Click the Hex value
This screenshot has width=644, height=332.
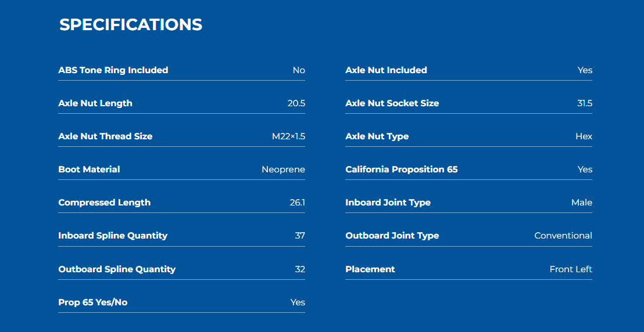point(584,136)
